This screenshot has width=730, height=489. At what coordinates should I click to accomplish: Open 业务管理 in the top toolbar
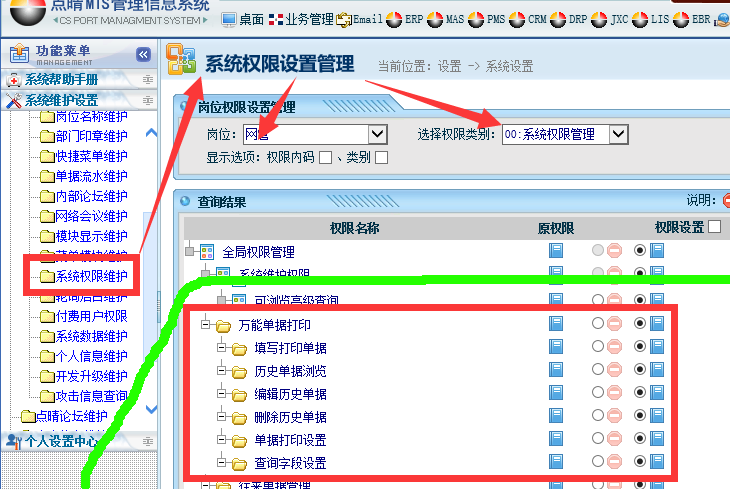click(301, 20)
